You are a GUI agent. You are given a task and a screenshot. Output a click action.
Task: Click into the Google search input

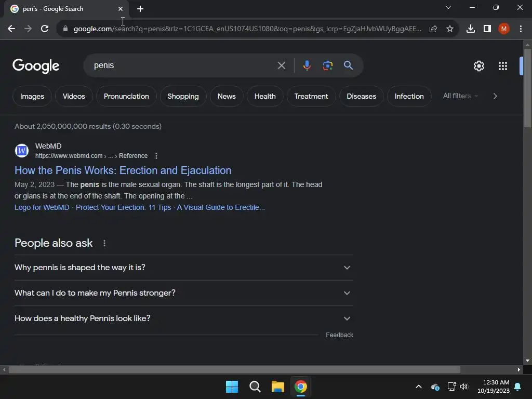click(183, 65)
